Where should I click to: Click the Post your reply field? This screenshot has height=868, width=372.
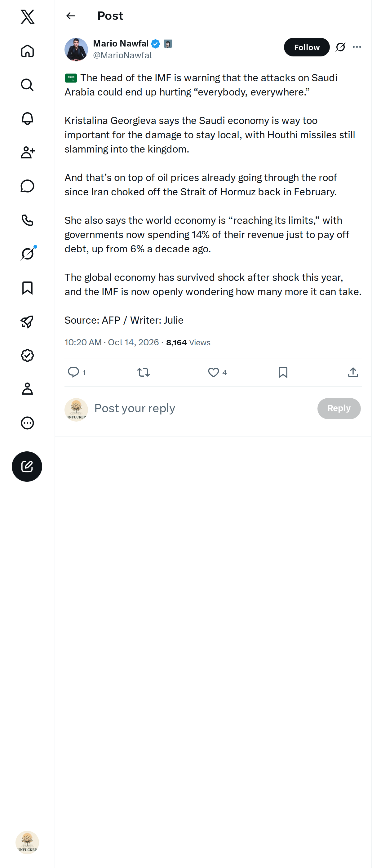point(202,408)
